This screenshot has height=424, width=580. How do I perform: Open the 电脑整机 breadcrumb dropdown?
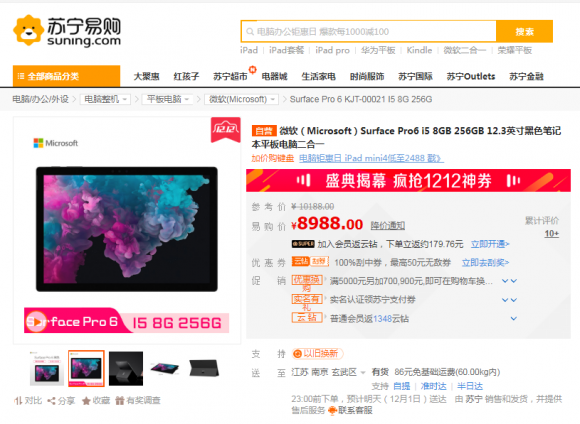coord(105,99)
